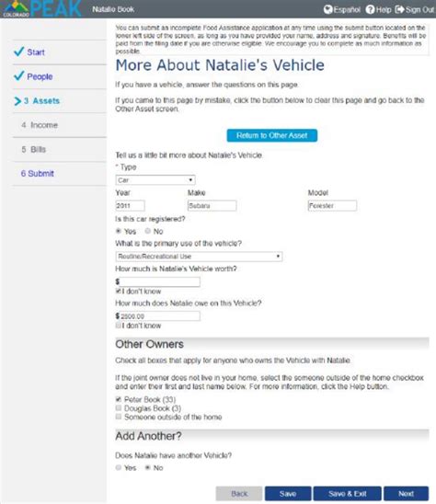Viewport: 436px width, 504px height.
Task: Expand the primary use of vehicle dropdown
Action: (199, 257)
